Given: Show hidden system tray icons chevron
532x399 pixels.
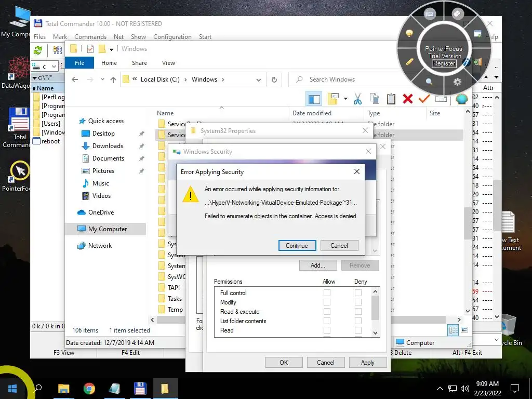Looking at the screenshot, I should point(440,389).
